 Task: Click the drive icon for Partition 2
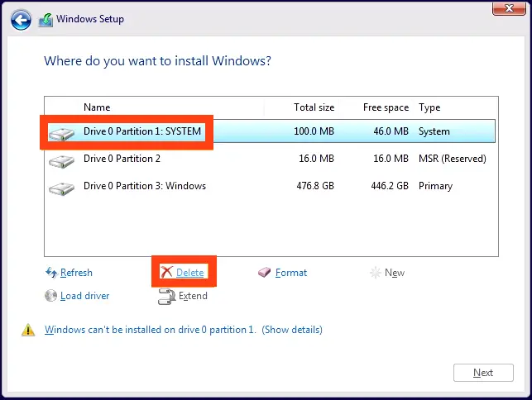click(61, 161)
